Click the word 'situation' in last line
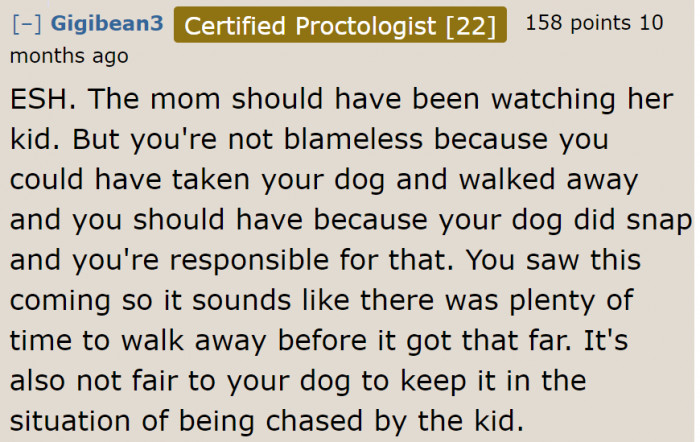Image resolution: width=700 pixels, height=442 pixels. tap(70, 421)
